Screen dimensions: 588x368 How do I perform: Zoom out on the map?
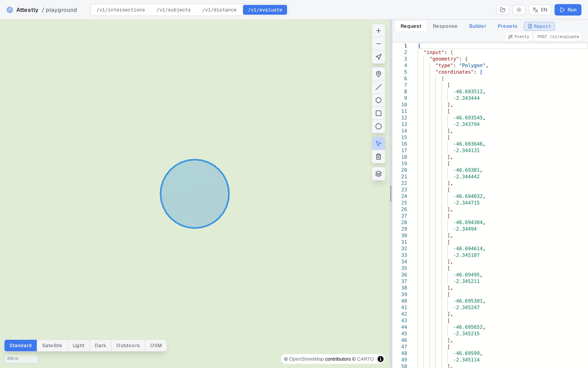[x=378, y=44]
